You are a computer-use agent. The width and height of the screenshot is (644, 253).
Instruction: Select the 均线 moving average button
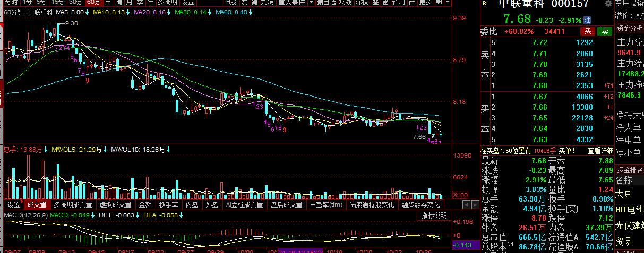[345, 3]
